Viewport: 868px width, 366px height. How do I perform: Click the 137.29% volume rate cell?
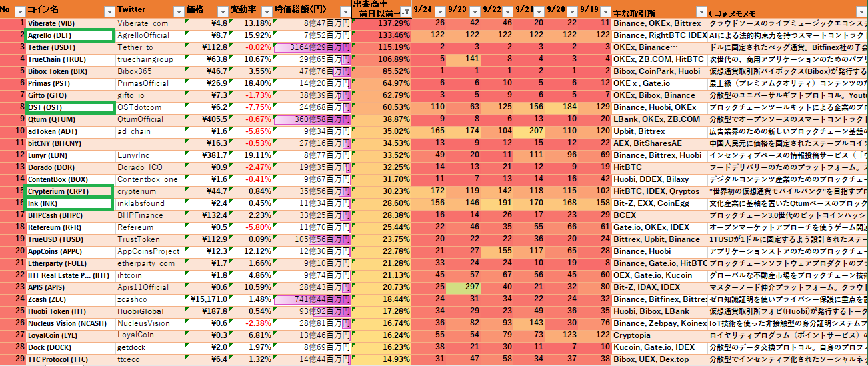click(381, 23)
